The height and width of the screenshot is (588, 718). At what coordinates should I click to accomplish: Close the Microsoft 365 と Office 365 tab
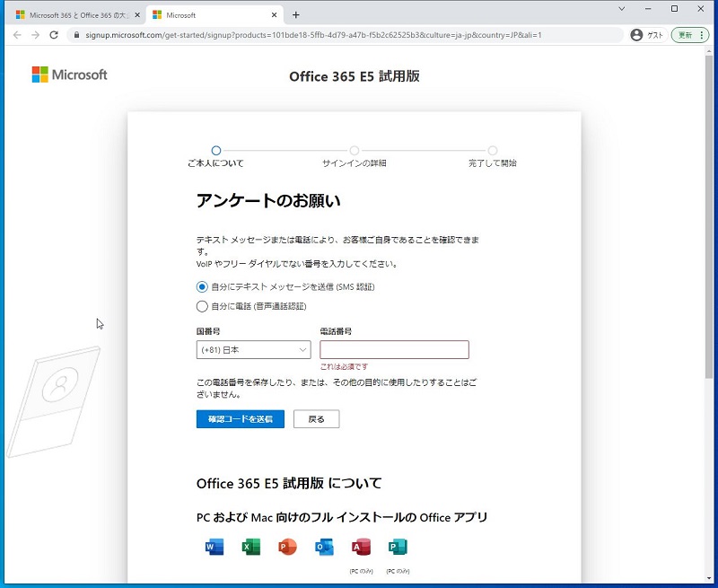pos(137,15)
